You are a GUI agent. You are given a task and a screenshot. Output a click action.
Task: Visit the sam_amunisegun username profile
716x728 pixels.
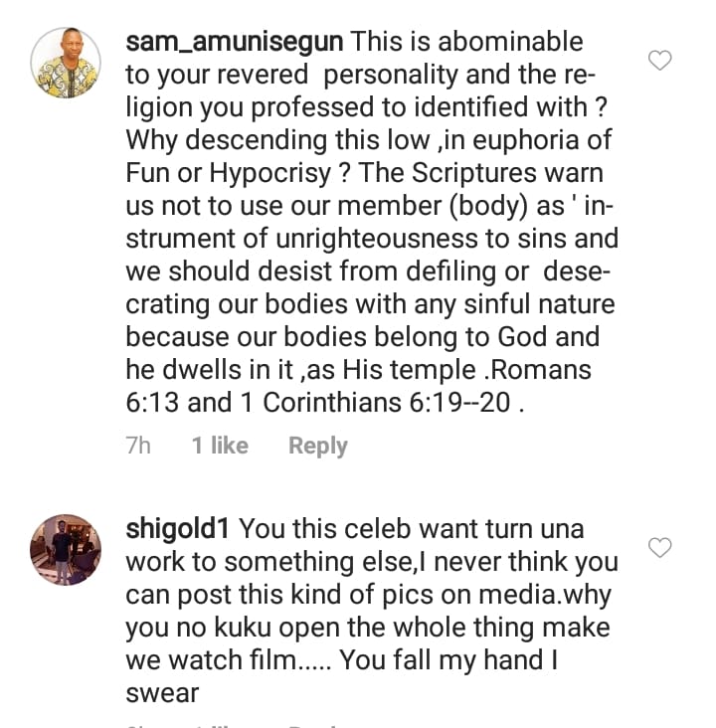(236, 43)
